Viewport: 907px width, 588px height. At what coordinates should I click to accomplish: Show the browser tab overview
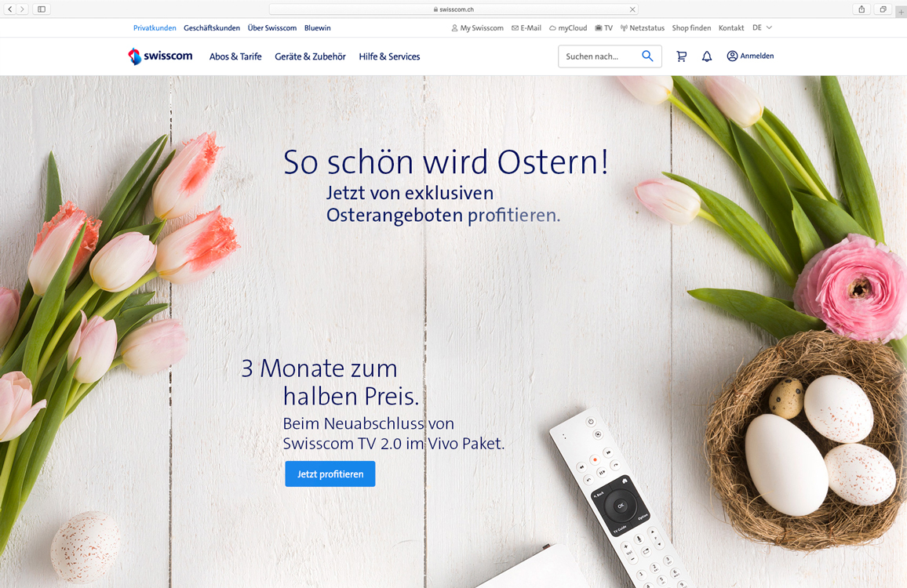tap(883, 9)
